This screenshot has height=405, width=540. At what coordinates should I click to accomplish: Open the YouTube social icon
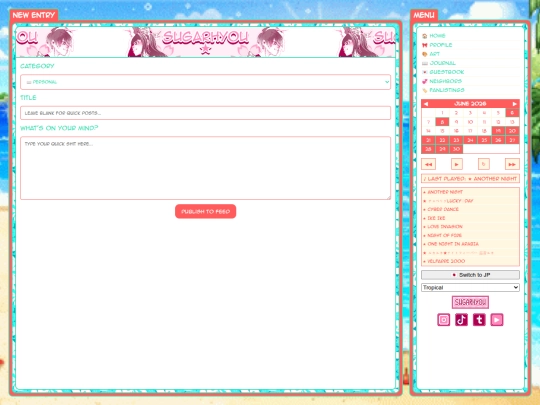point(497,320)
